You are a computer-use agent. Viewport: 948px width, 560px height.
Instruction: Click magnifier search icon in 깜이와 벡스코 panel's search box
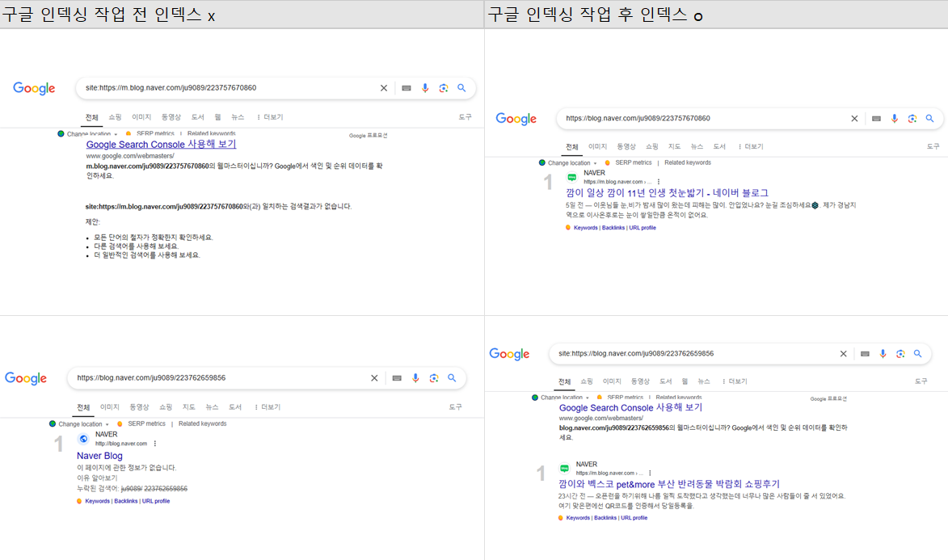[918, 354]
